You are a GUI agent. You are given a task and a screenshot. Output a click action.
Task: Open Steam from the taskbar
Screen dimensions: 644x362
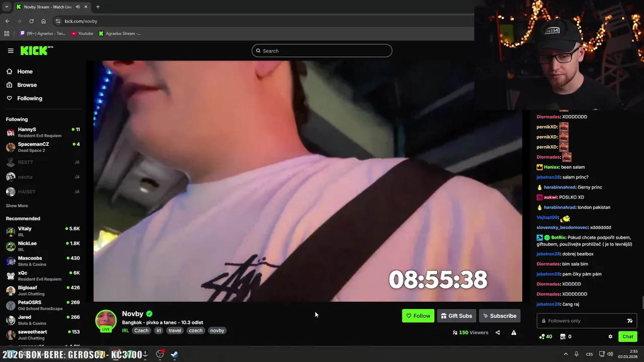(174, 354)
